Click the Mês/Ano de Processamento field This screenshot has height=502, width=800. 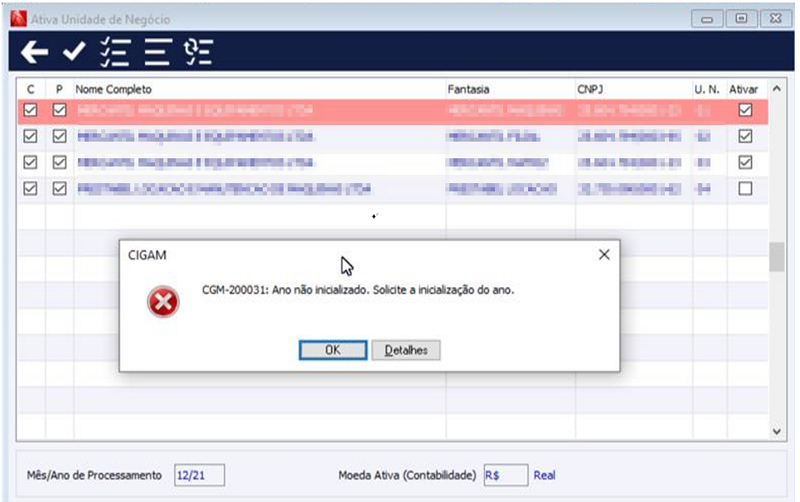pyautogui.click(x=199, y=475)
